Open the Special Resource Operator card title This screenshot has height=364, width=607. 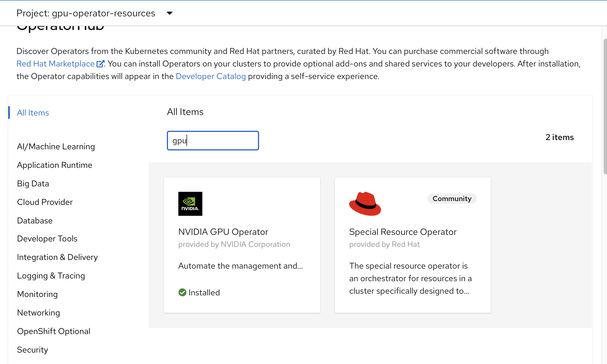tap(403, 232)
